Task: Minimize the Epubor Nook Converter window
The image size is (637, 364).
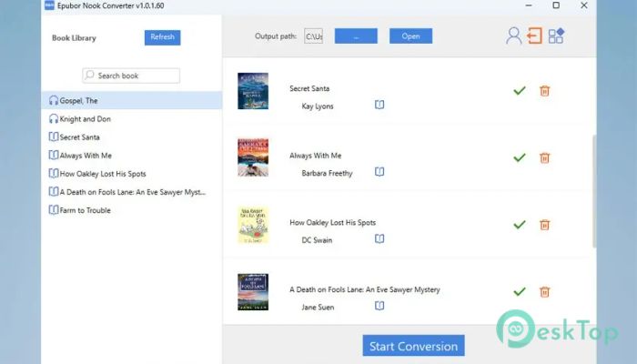Action: (x=529, y=5)
